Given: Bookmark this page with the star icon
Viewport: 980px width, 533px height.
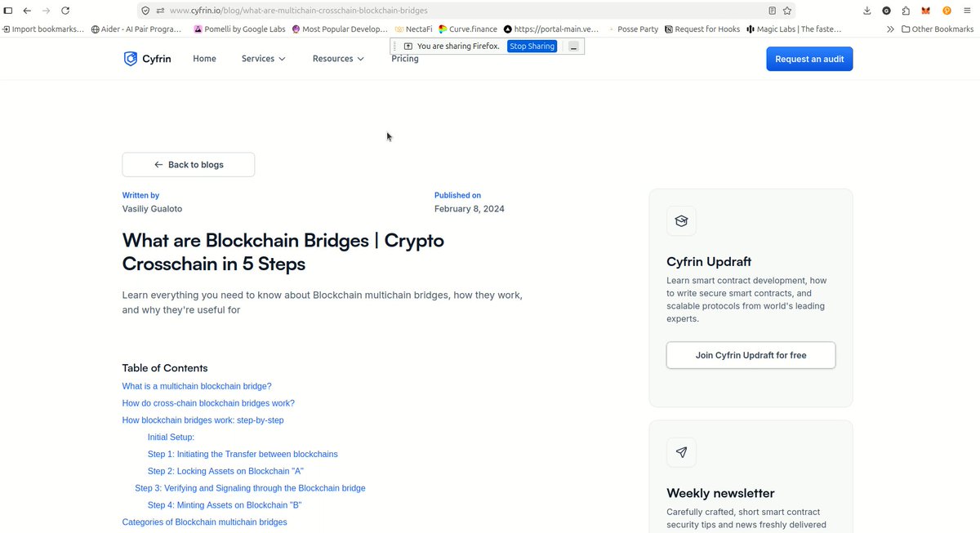Looking at the screenshot, I should (787, 11).
